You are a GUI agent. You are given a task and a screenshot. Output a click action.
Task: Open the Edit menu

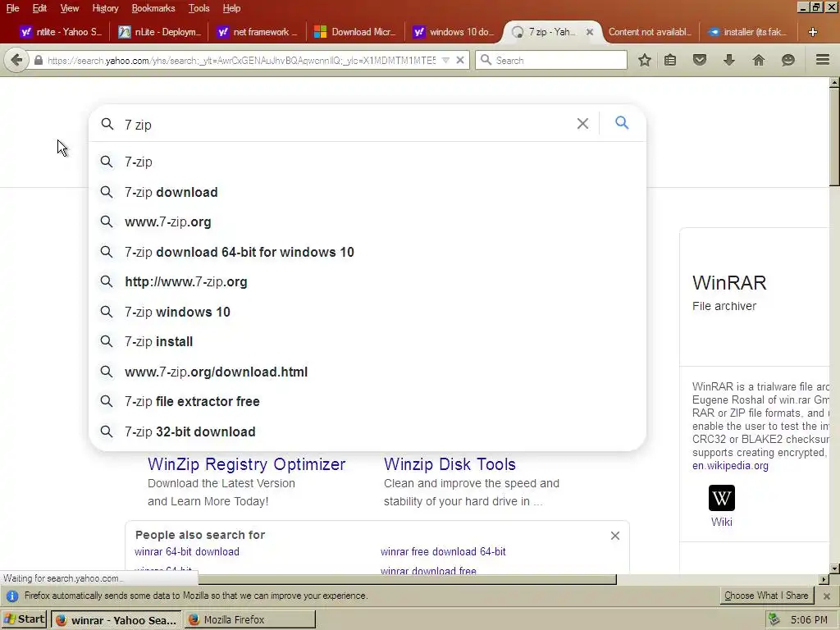point(39,8)
